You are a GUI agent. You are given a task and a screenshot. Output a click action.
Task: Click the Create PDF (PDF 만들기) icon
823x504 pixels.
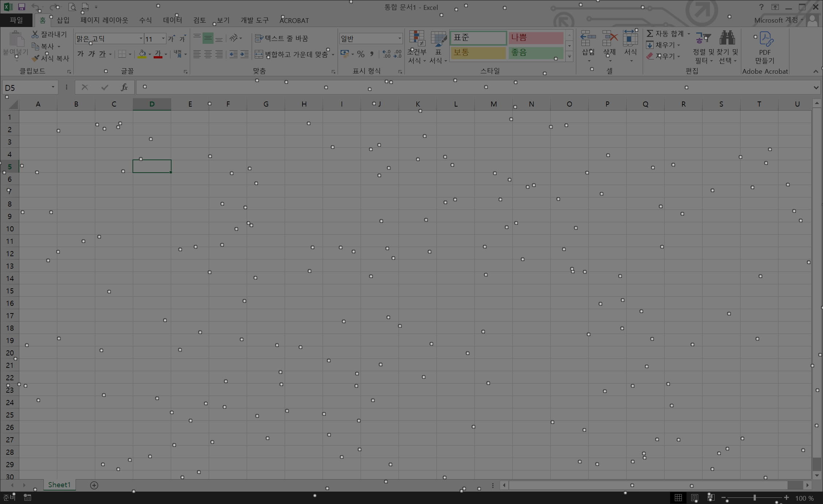(765, 39)
